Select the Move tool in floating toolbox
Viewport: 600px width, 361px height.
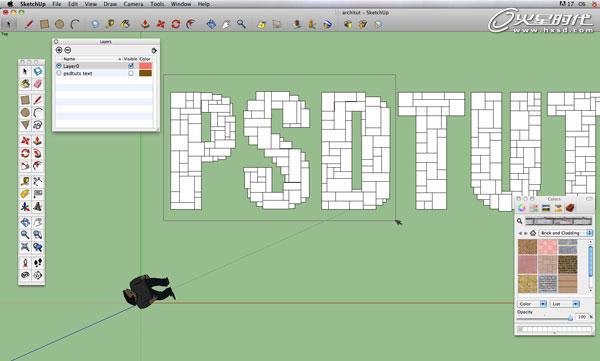point(25,141)
